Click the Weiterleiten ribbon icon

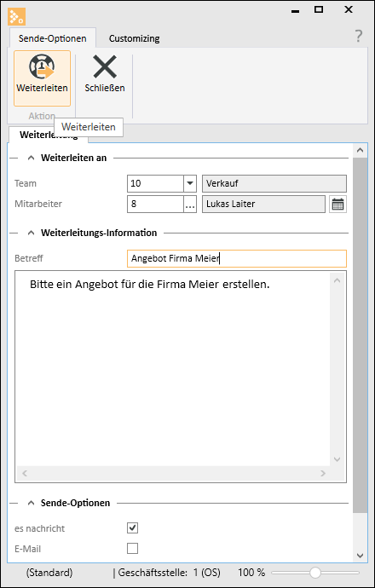(x=42, y=68)
